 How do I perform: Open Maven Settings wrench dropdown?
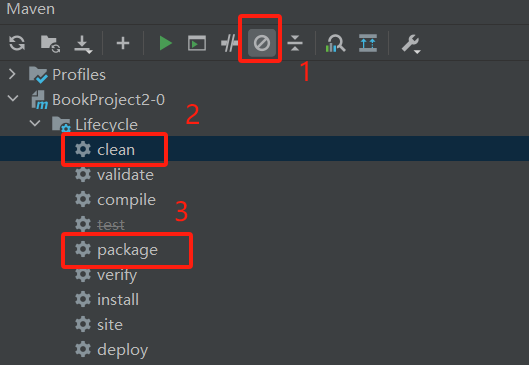click(411, 44)
